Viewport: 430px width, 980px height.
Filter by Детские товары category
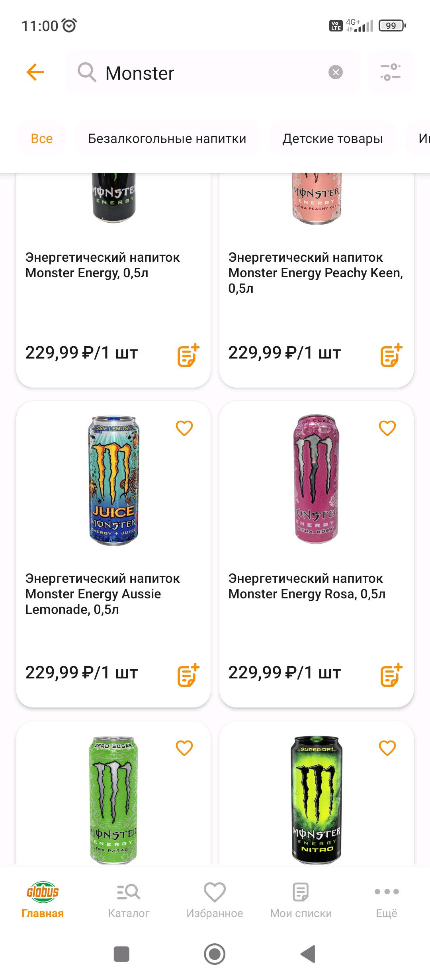tap(332, 139)
